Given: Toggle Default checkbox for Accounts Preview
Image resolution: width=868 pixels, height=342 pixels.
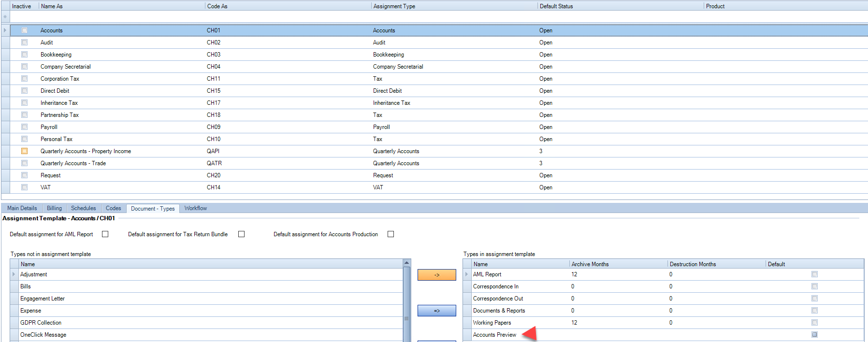Looking at the screenshot, I should [x=814, y=335].
